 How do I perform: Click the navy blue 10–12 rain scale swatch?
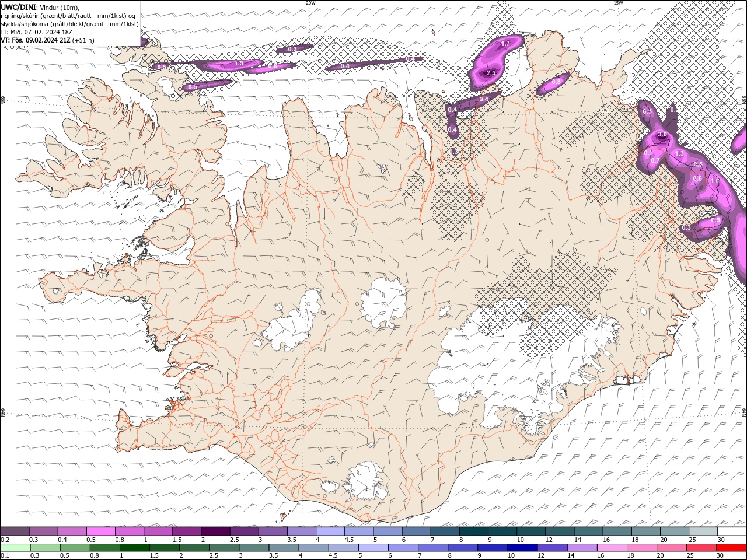coord(523,548)
